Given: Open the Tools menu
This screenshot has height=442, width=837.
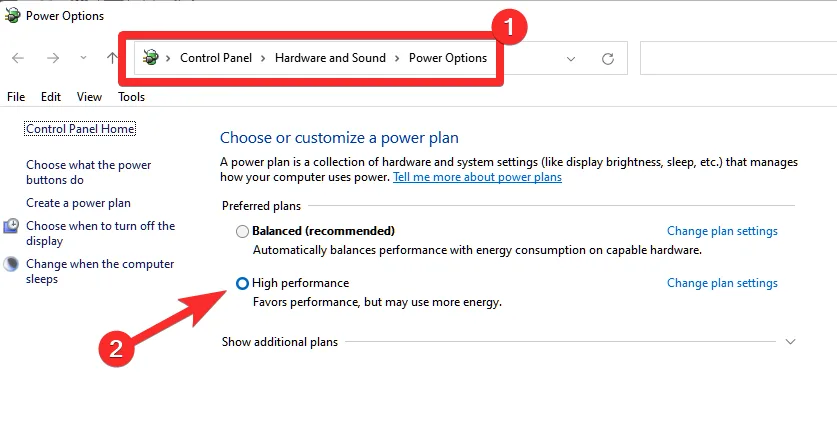Looking at the screenshot, I should click(x=131, y=97).
